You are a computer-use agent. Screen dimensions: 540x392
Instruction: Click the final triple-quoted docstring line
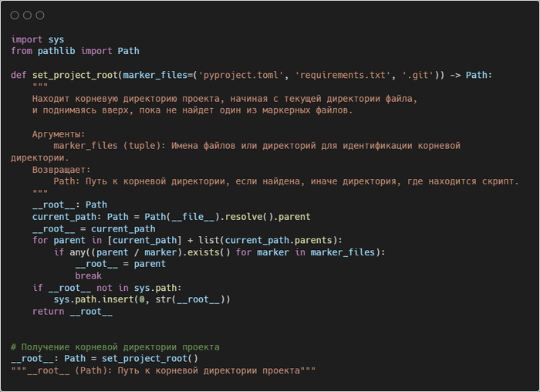pos(164,371)
